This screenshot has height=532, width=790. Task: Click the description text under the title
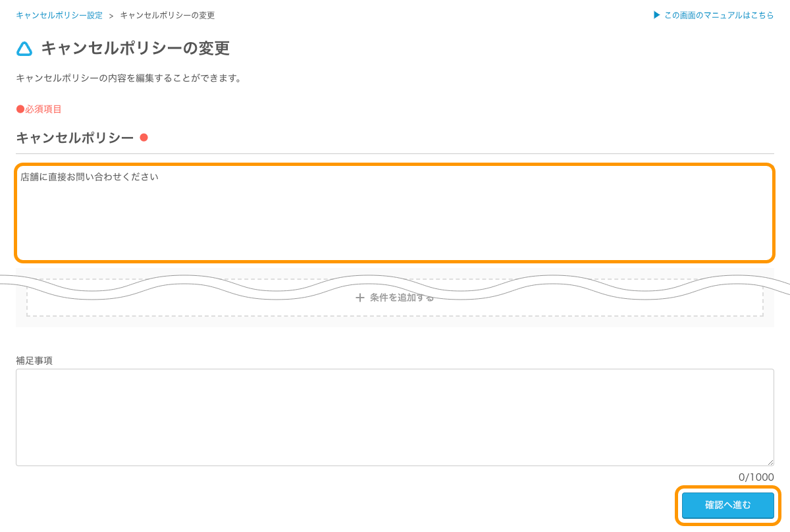pyautogui.click(x=129, y=78)
